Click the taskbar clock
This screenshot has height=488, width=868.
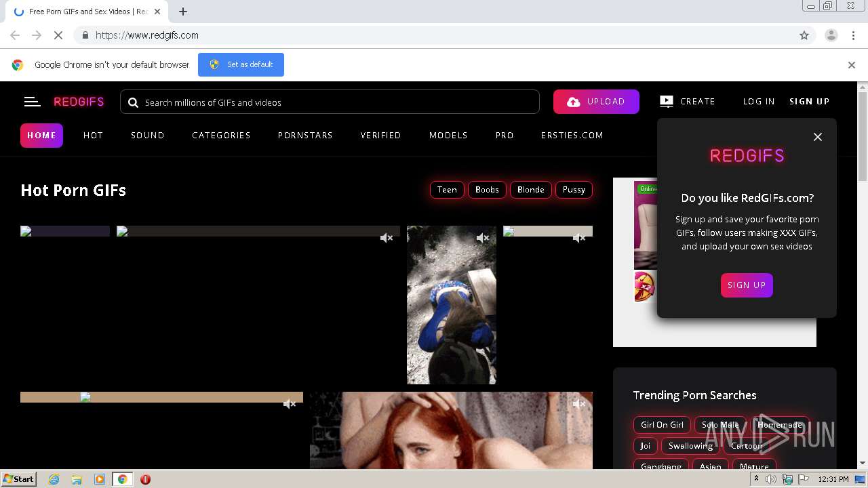(833, 479)
